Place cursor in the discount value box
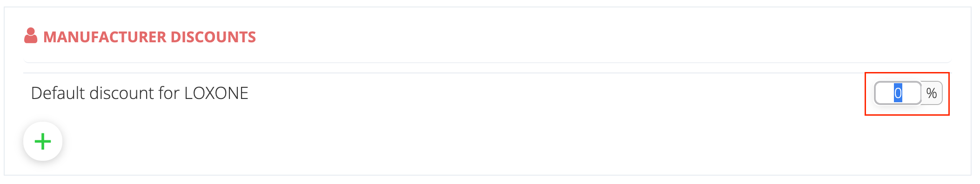This screenshot has height=184, width=980. (898, 93)
